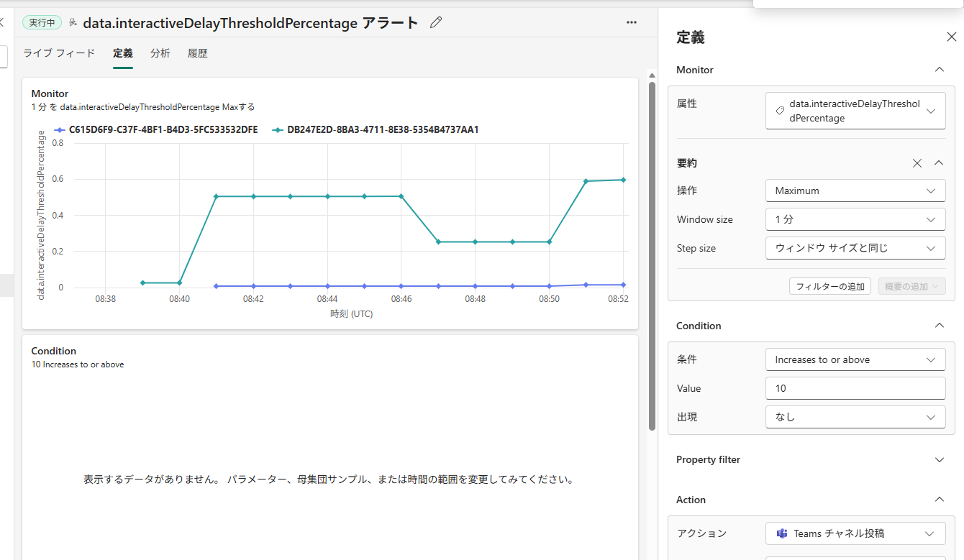Collapse the 要約 section chevron
Image resolution: width=964 pixels, height=560 pixels.
[939, 163]
